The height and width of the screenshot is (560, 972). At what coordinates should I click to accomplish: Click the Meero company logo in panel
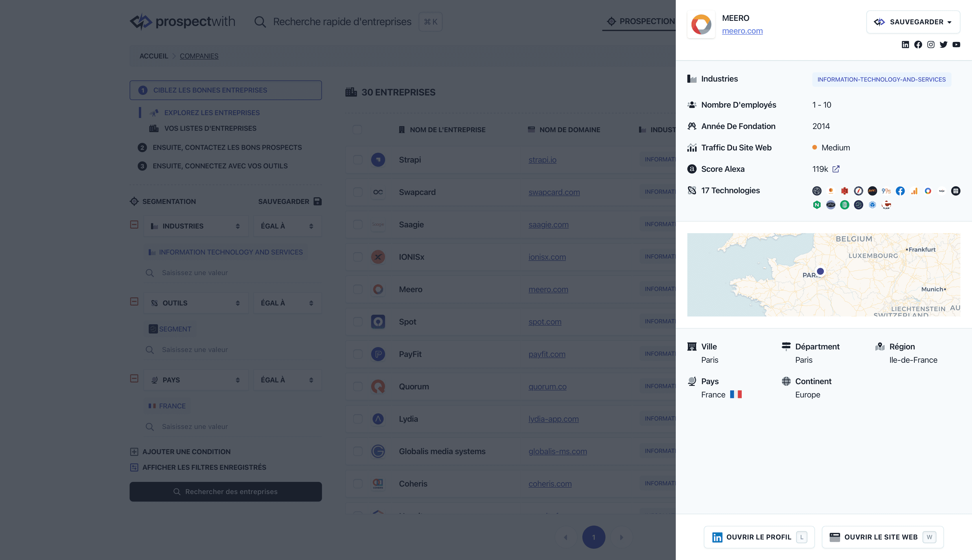coord(701,24)
